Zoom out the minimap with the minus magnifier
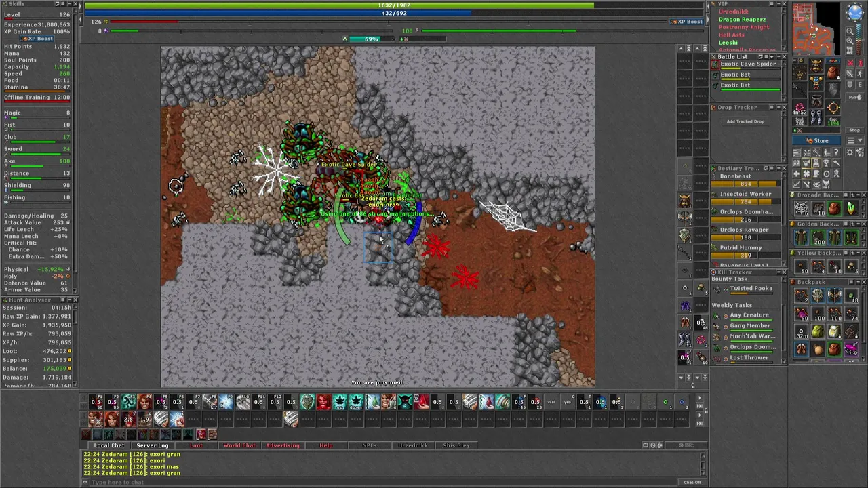 point(850,30)
